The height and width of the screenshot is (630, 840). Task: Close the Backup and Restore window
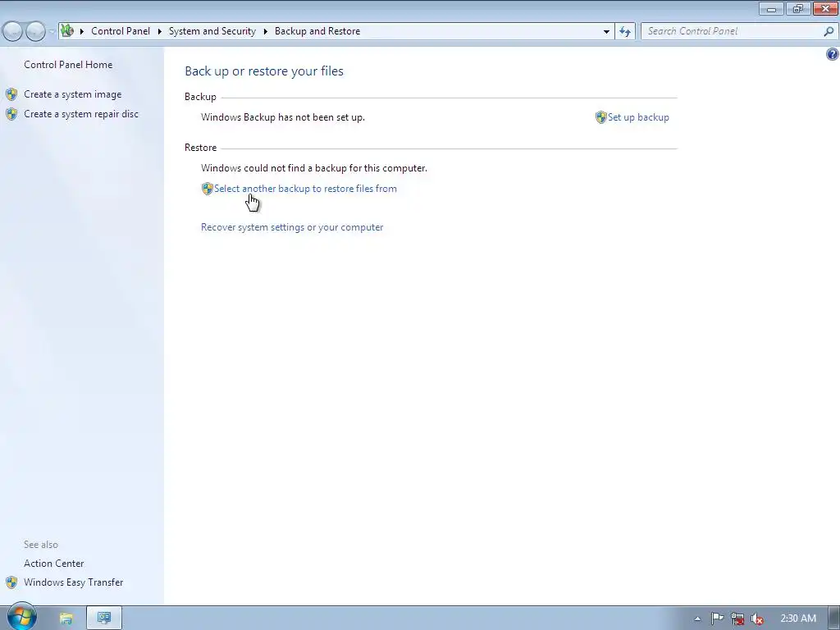point(825,8)
